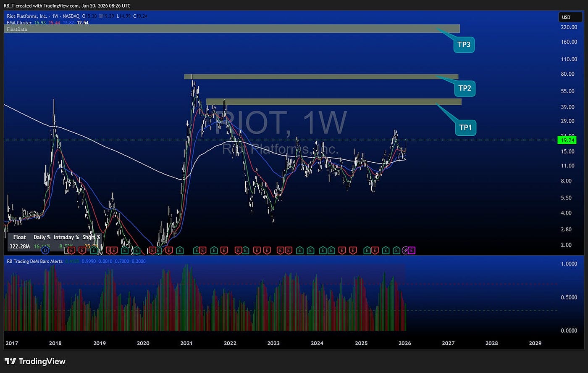Viewport: 588px width, 373px height.
Task: Click the 2027 time axis label
Action: [448, 344]
